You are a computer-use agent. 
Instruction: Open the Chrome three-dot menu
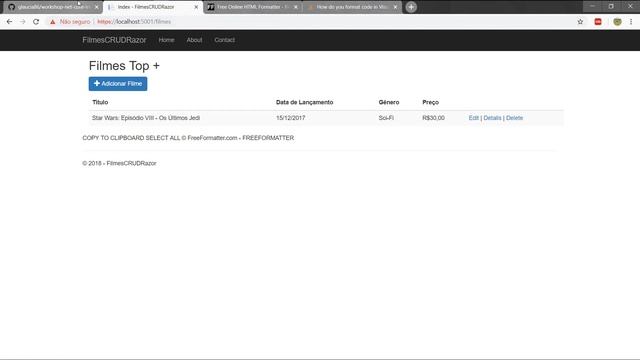tap(631, 22)
